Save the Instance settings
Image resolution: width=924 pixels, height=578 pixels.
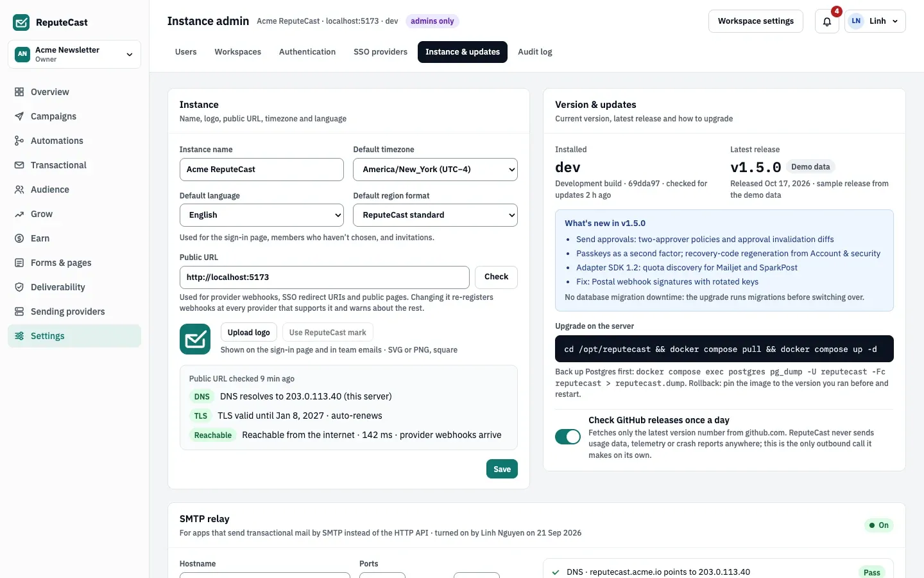(x=502, y=469)
